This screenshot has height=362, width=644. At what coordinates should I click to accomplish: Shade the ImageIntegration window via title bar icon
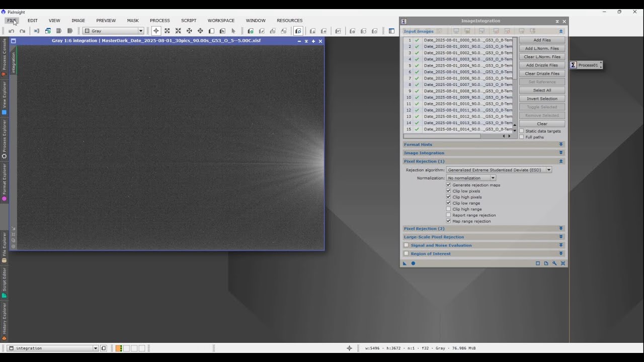tap(557, 21)
